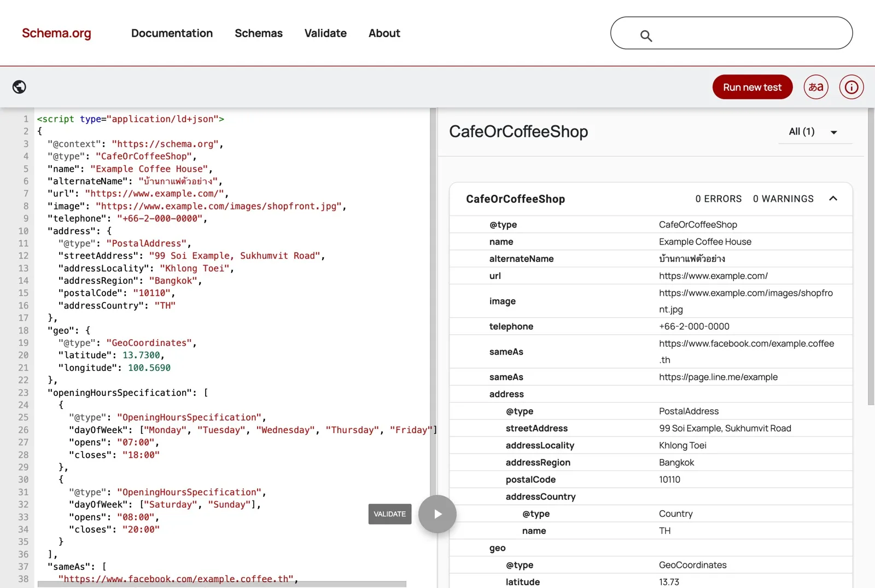Open the Documentation menu

(x=172, y=33)
